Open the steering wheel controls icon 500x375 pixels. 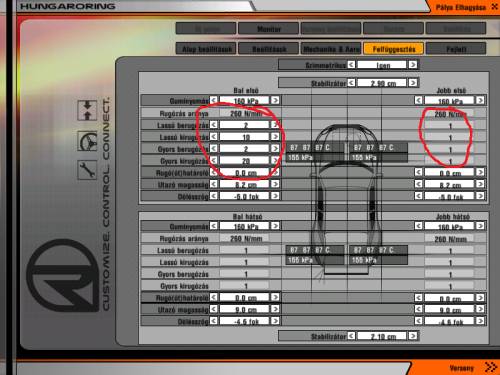click(x=87, y=141)
